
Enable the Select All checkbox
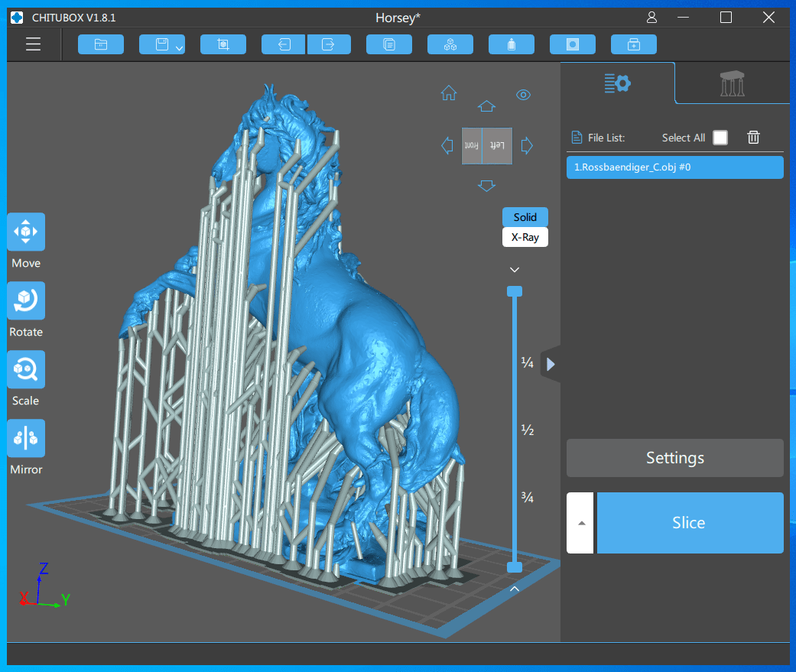tap(720, 138)
